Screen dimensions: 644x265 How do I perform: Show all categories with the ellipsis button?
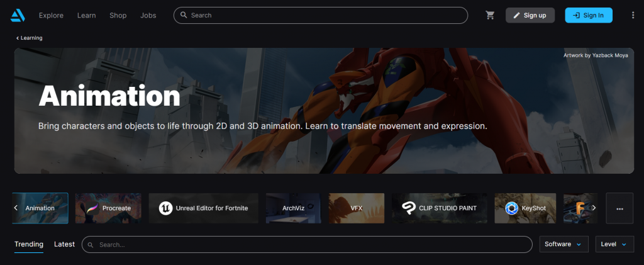[x=619, y=208]
